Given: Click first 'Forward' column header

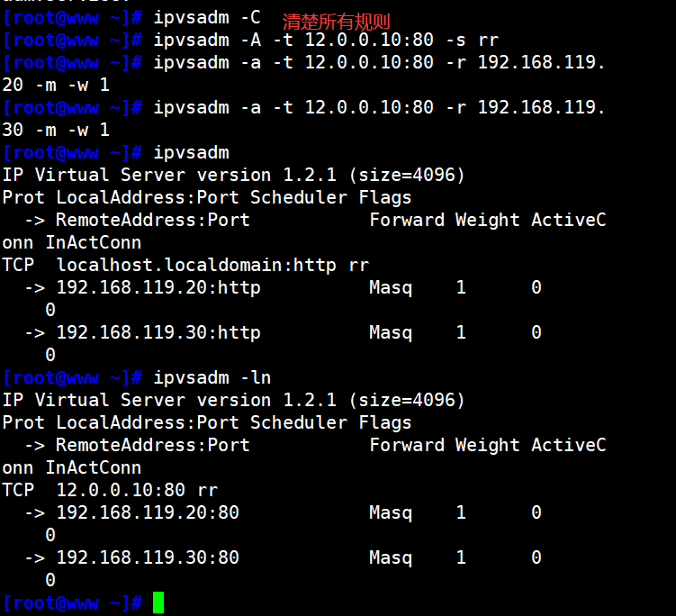Looking at the screenshot, I should point(407,220).
